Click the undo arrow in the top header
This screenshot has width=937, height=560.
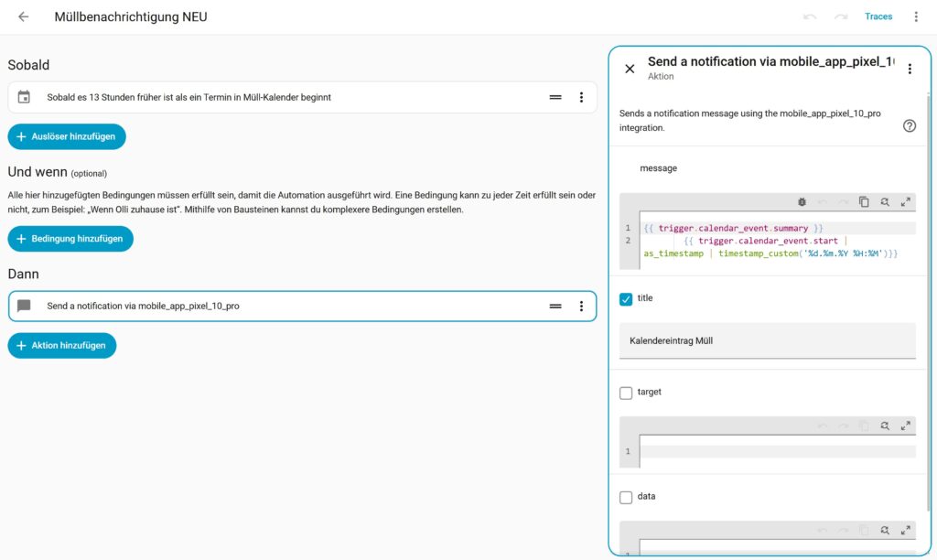coord(810,16)
